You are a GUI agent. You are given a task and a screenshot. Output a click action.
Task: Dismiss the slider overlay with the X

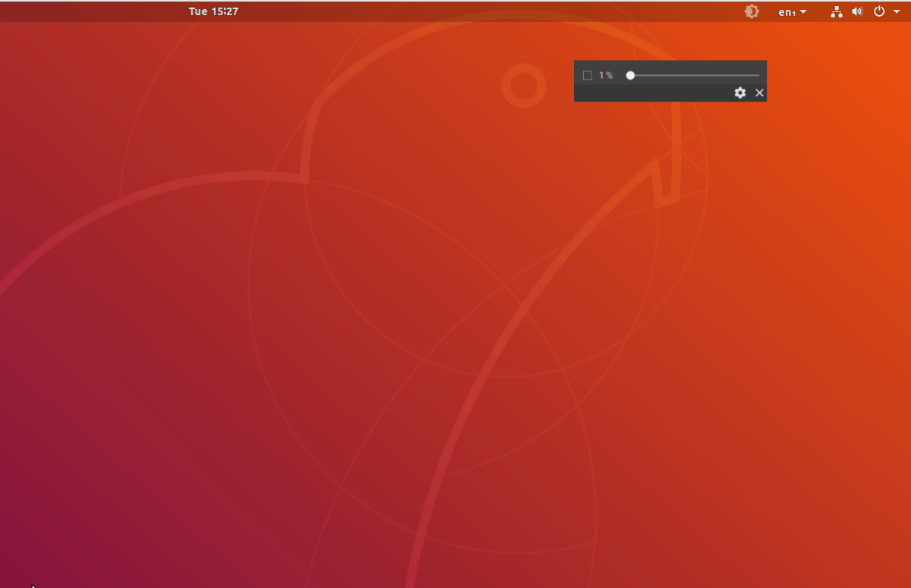[759, 93]
